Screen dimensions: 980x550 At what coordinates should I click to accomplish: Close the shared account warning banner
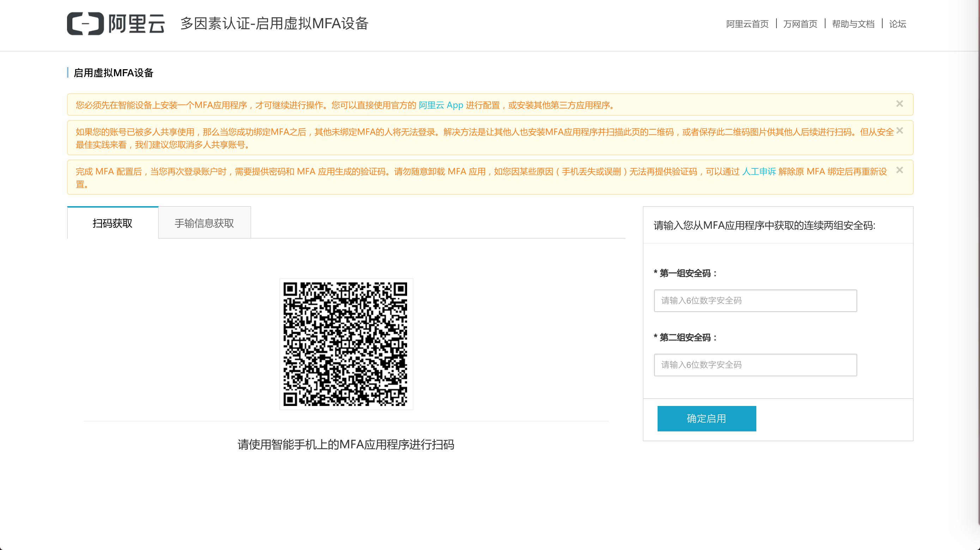tap(899, 131)
